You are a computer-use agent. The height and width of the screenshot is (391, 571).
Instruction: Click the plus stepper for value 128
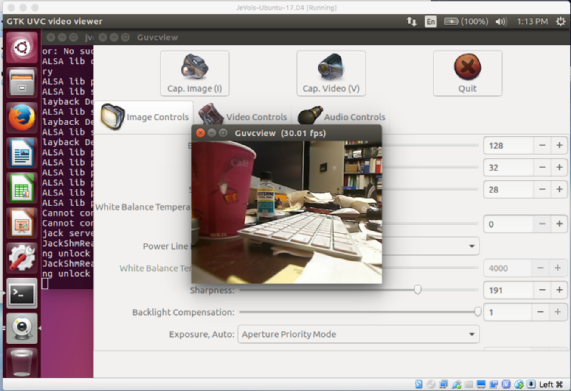point(559,146)
